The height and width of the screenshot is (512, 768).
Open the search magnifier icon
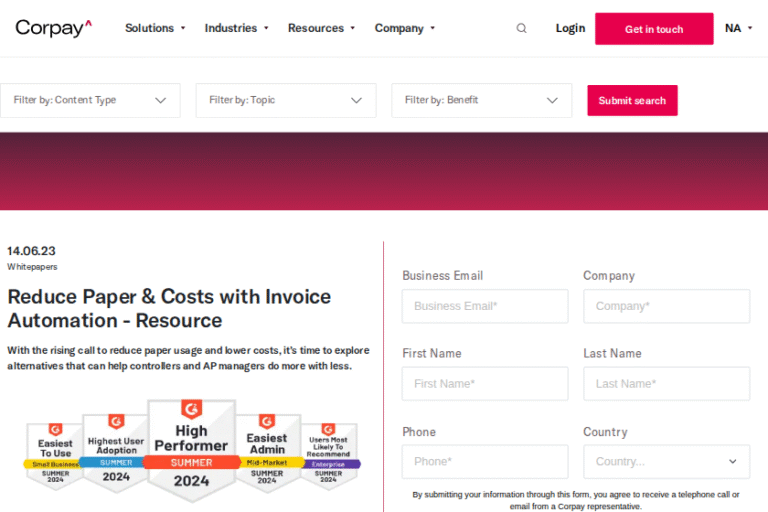click(x=521, y=29)
